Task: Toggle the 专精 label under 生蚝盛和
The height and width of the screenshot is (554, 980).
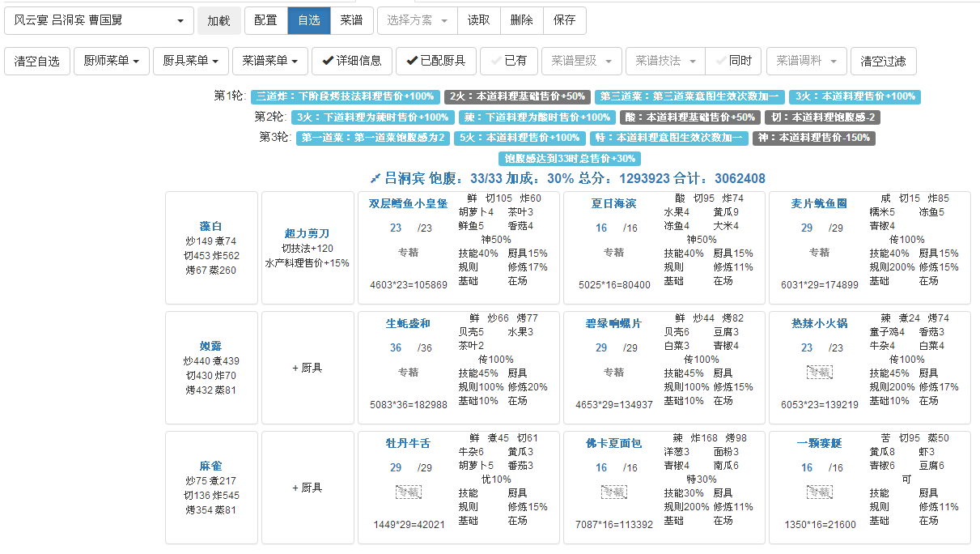Action: (408, 372)
